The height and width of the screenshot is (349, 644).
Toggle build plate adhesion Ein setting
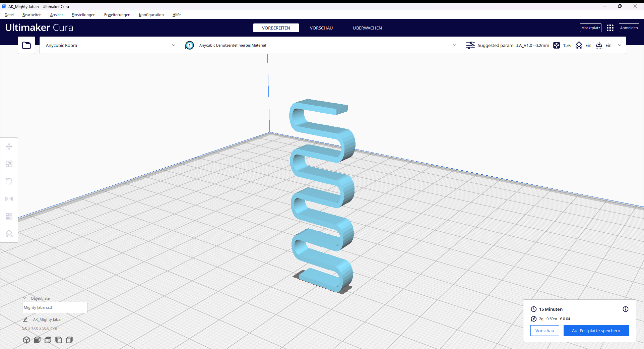(603, 45)
